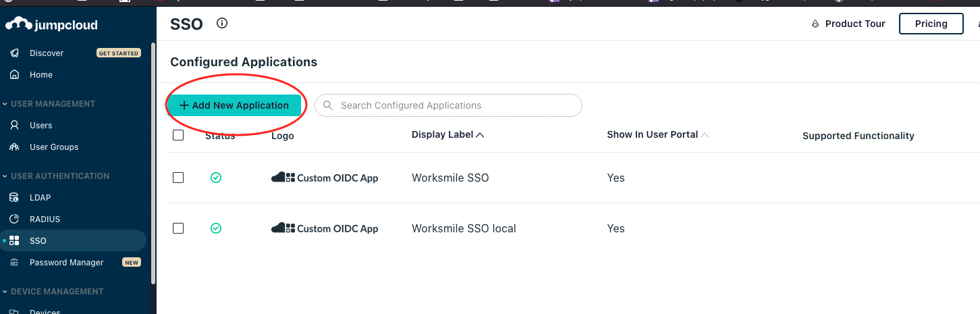This screenshot has height=314, width=980.
Task: Click Yes in the Worksmile SSO row
Action: point(616,178)
